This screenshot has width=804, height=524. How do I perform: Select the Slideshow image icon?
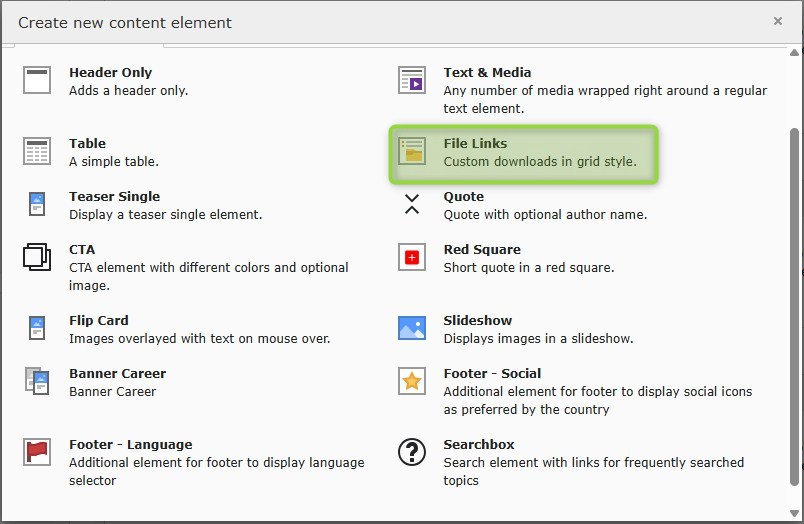click(412, 328)
